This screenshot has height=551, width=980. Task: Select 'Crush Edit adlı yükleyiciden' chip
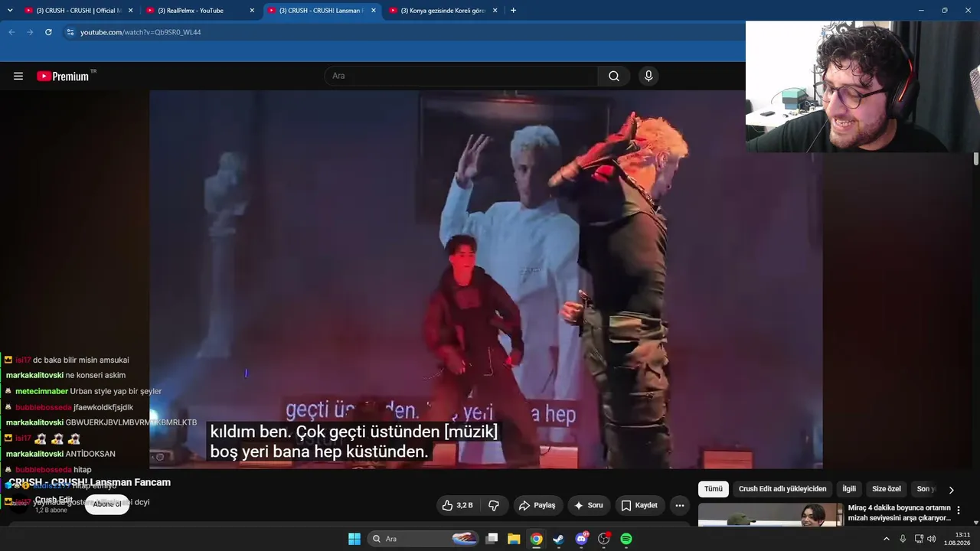click(x=782, y=489)
